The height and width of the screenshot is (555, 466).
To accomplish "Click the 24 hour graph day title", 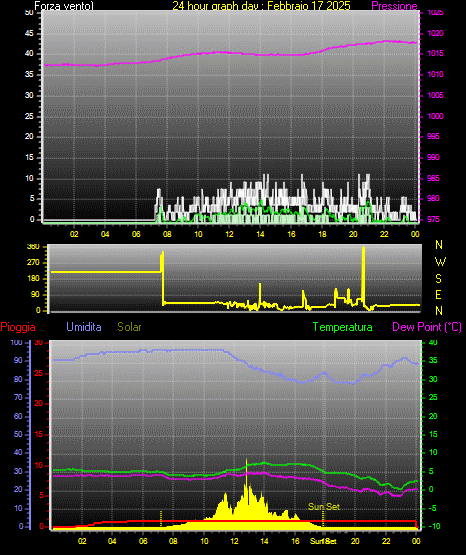I will tap(261, 5).
